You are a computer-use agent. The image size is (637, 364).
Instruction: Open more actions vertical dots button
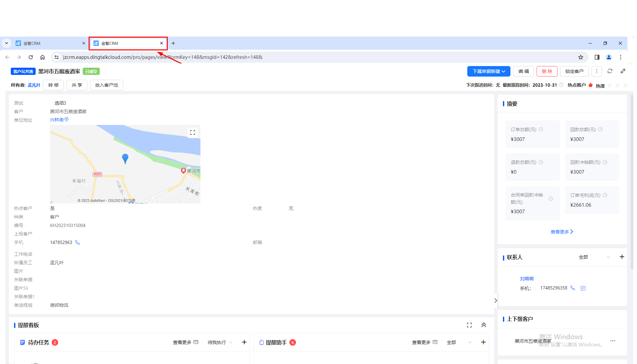click(x=597, y=71)
